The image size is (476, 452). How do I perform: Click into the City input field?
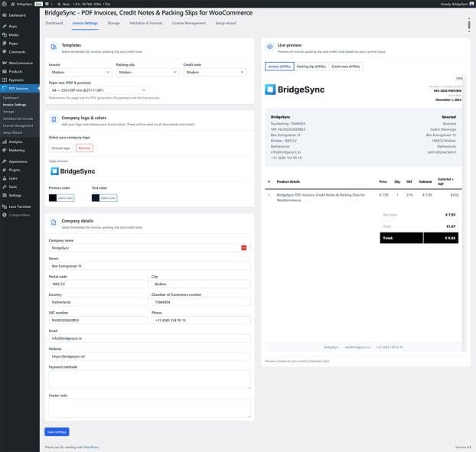click(201, 284)
